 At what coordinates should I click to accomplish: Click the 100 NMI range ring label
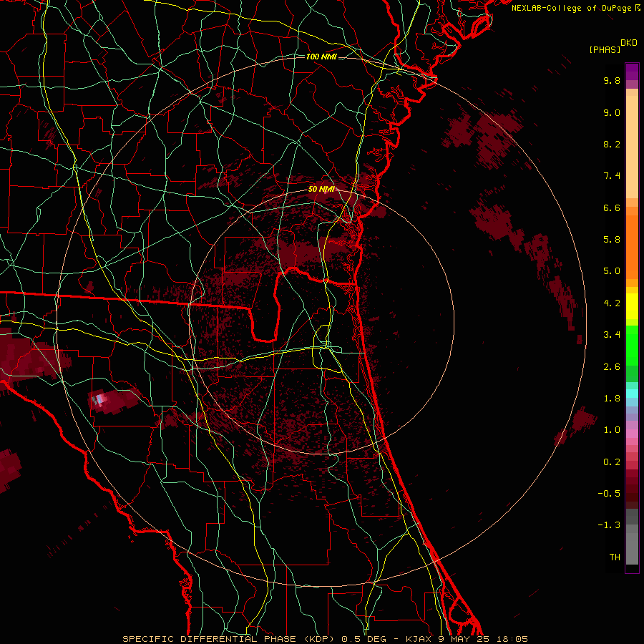tap(321, 57)
